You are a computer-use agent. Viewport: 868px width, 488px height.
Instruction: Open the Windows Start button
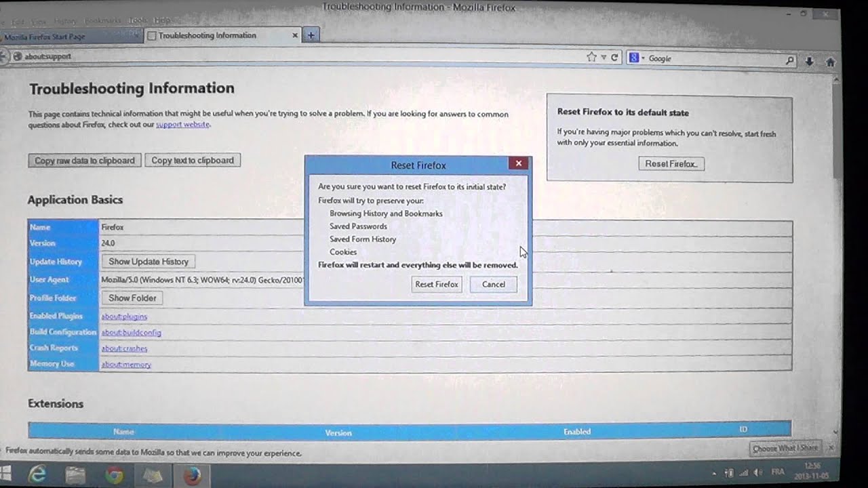(7, 472)
